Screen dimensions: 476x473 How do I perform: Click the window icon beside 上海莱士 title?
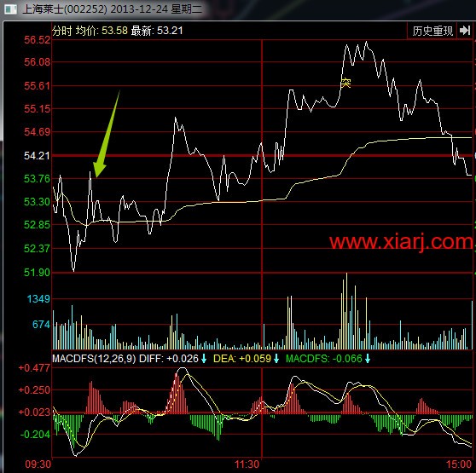click(x=10, y=9)
